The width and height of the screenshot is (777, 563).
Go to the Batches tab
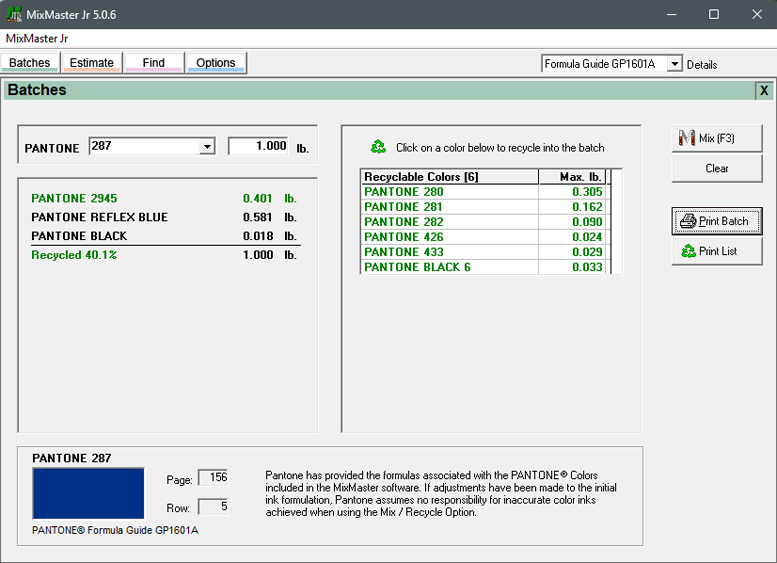(30, 63)
